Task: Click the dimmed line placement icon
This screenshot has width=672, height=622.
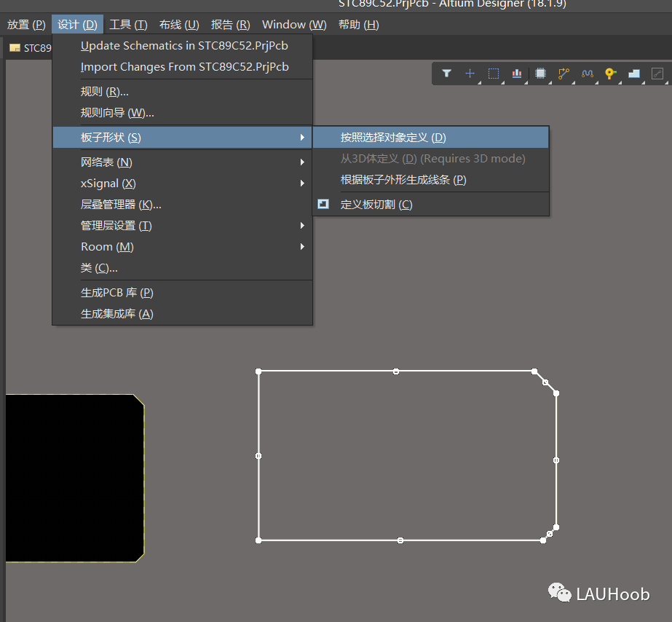Action: (x=657, y=74)
